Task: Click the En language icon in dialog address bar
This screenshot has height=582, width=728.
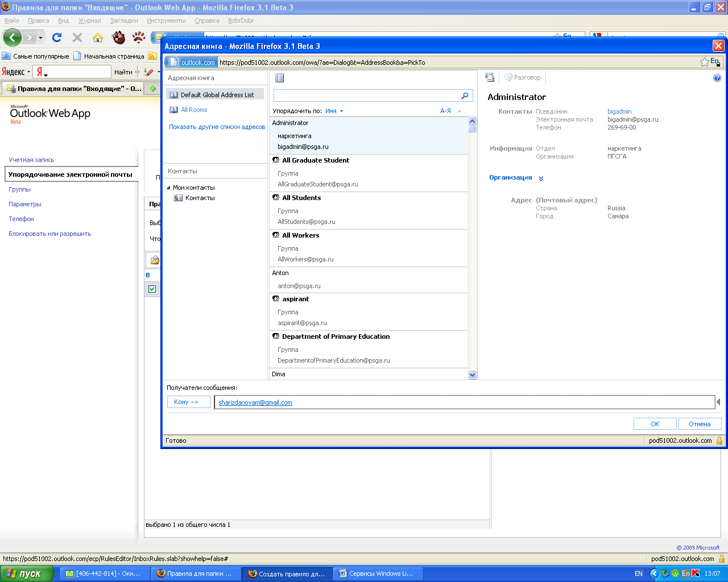Action: 715,62
